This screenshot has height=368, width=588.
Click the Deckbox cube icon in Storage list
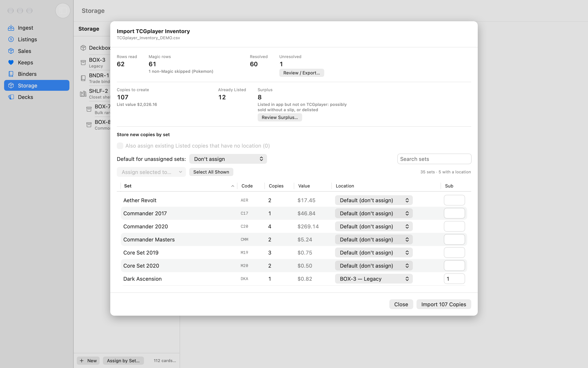point(83,48)
